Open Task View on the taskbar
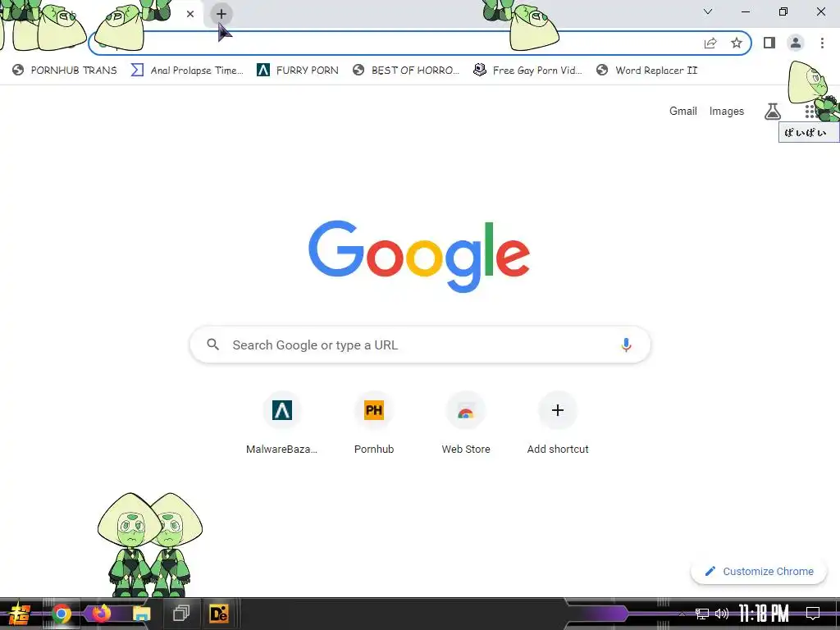The width and height of the screenshot is (840, 630). click(181, 614)
